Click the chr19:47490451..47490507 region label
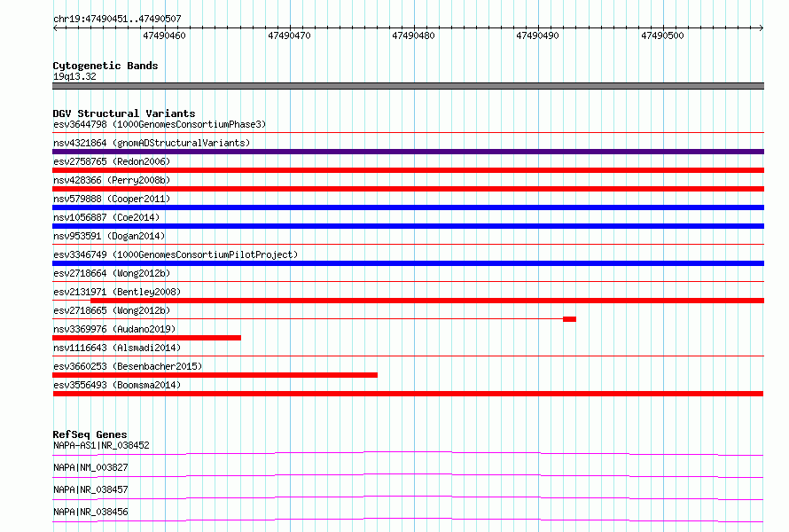 117,19
